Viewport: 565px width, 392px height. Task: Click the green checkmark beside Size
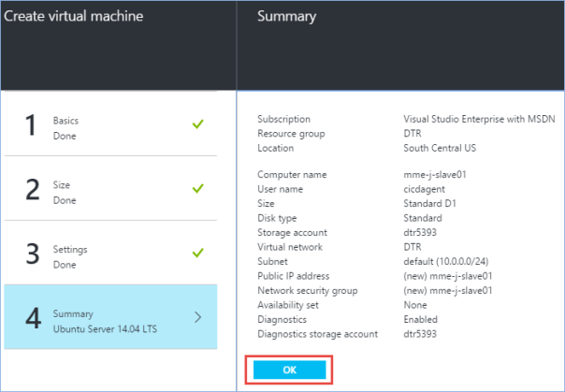pyautogui.click(x=197, y=188)
